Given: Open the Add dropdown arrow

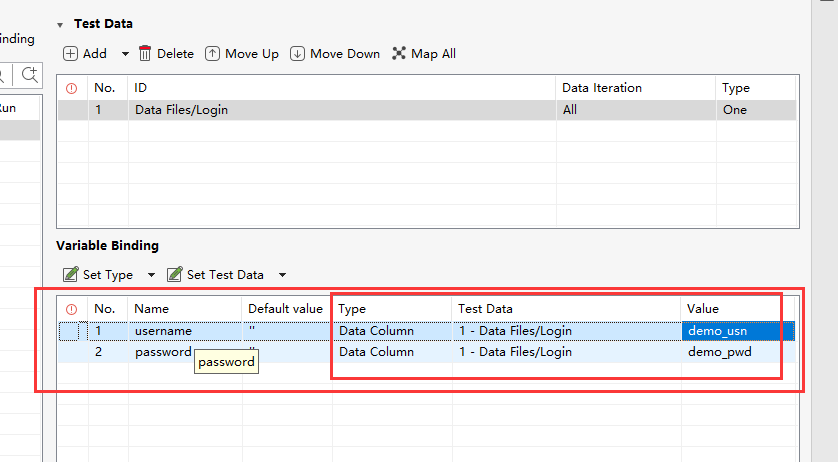Looking at the screenshot, I should coord(125,54).
